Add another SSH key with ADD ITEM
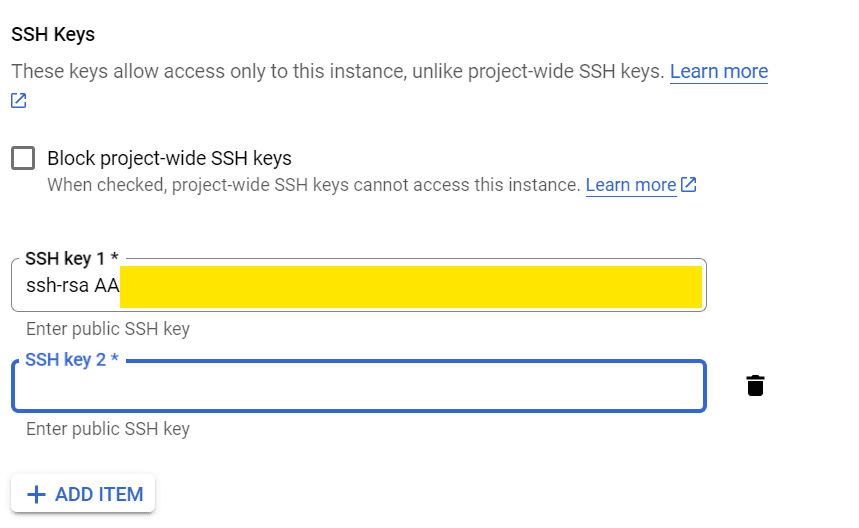The width and height of the screenshot is (859, 528). click(x=83, y=493)
